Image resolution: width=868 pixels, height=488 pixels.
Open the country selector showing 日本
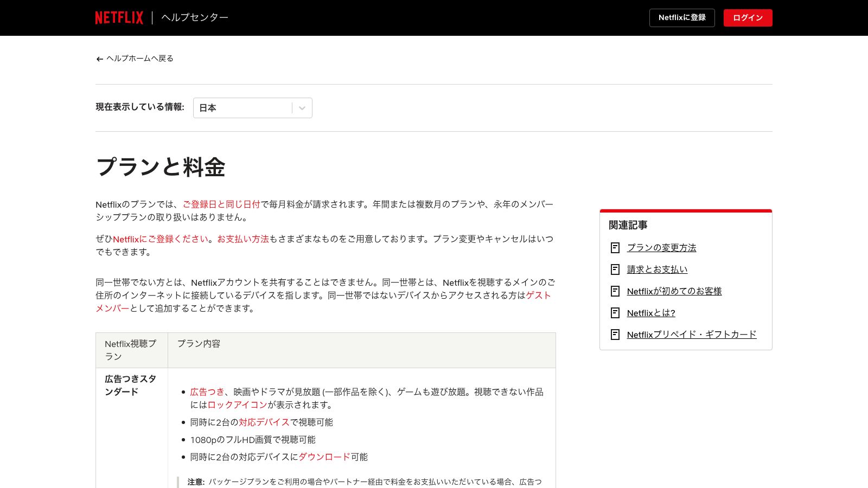(253, 108)
